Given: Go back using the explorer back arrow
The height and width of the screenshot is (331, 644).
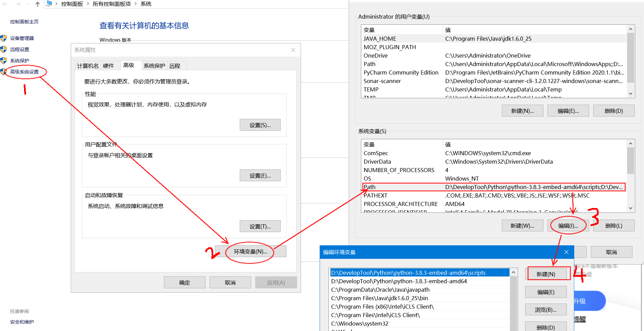Looking at the screenshot, I should click(5, 4).
